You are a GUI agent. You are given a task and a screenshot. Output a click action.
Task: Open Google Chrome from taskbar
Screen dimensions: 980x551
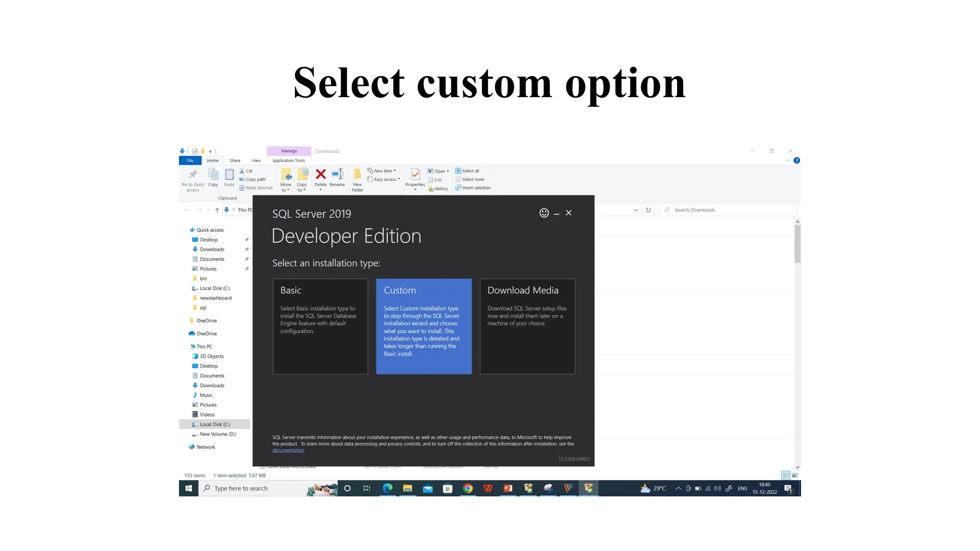[468, 488]
